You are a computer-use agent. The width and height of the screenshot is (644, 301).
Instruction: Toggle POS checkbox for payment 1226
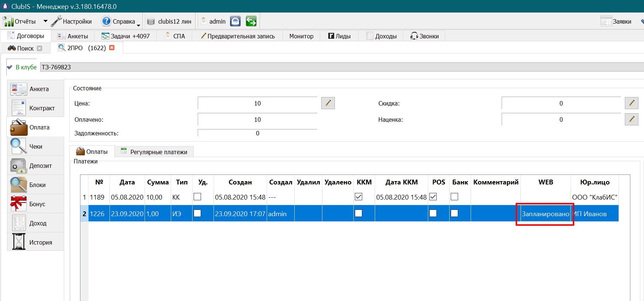point(433,213)
